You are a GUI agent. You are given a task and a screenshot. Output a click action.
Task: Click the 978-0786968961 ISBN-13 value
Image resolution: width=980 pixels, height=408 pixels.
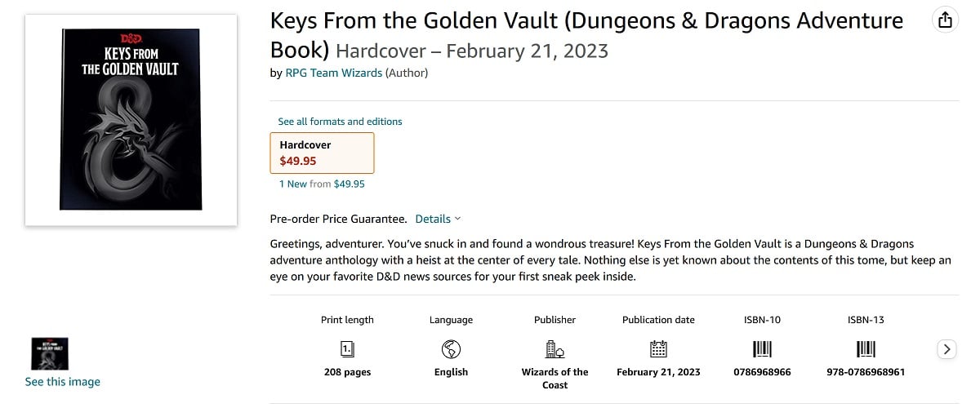[866, 372]
